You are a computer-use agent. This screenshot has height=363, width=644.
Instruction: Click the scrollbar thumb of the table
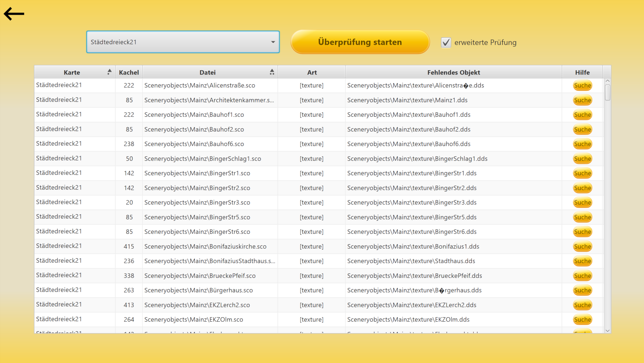607,93
